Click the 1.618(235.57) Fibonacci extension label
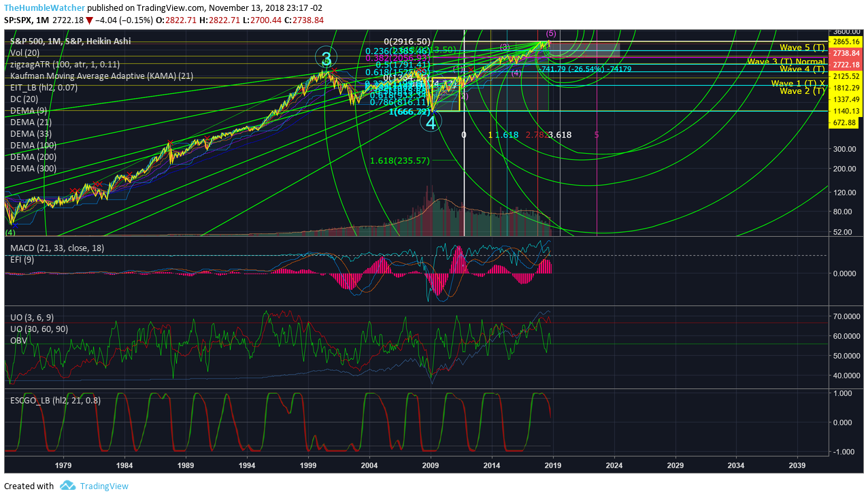Viewport: 868px width, 498px height. tap(400, 161)
